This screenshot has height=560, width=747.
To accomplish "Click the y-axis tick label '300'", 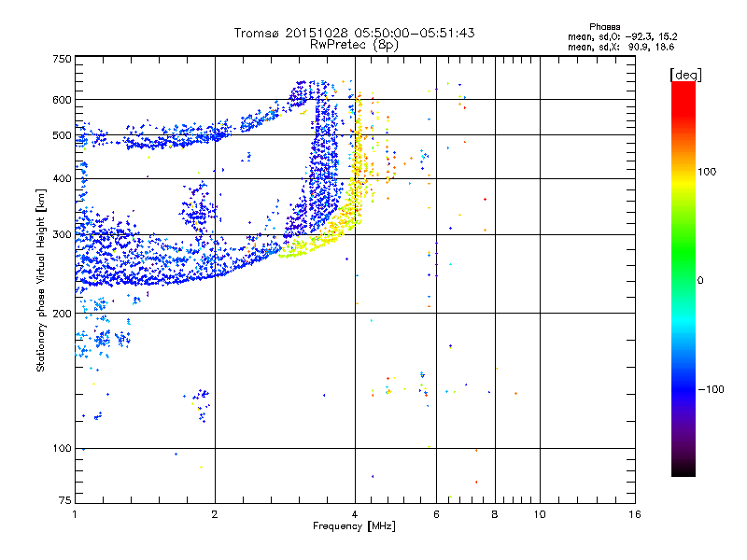I will coord(62,234).
